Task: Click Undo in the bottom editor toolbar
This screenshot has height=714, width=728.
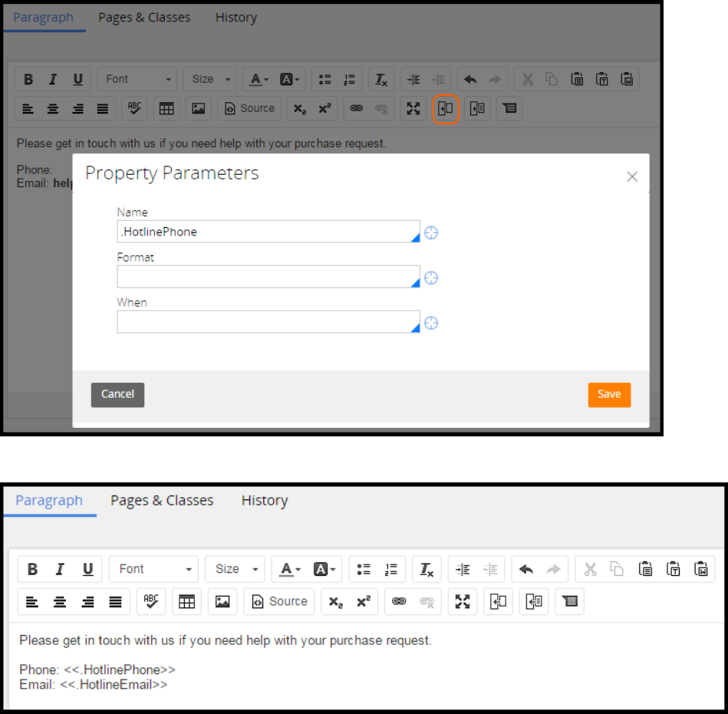Action: tap(526, 569)
